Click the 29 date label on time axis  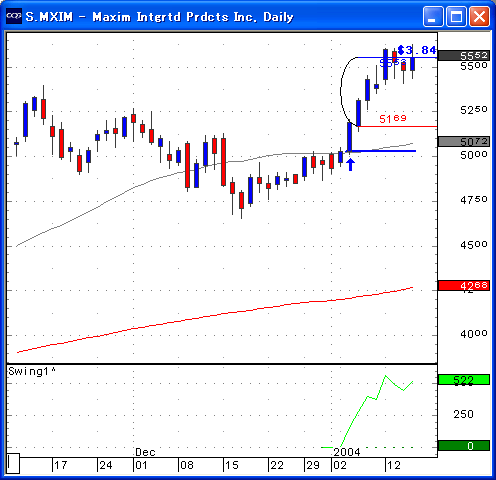point(313,465)
